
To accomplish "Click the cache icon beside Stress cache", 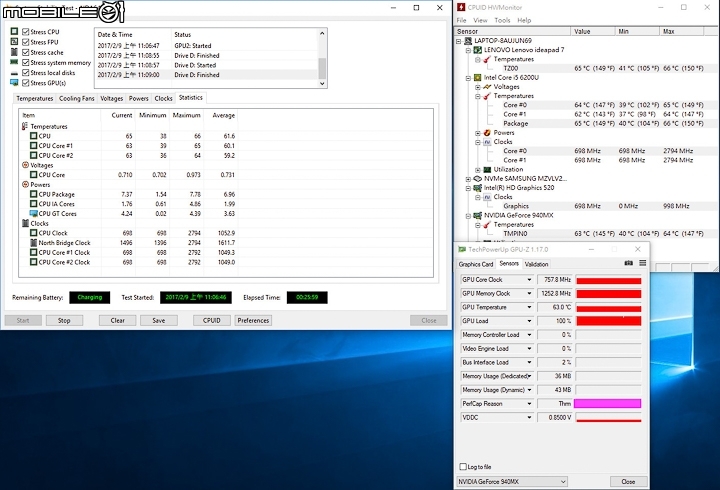I will coord(14,52).
